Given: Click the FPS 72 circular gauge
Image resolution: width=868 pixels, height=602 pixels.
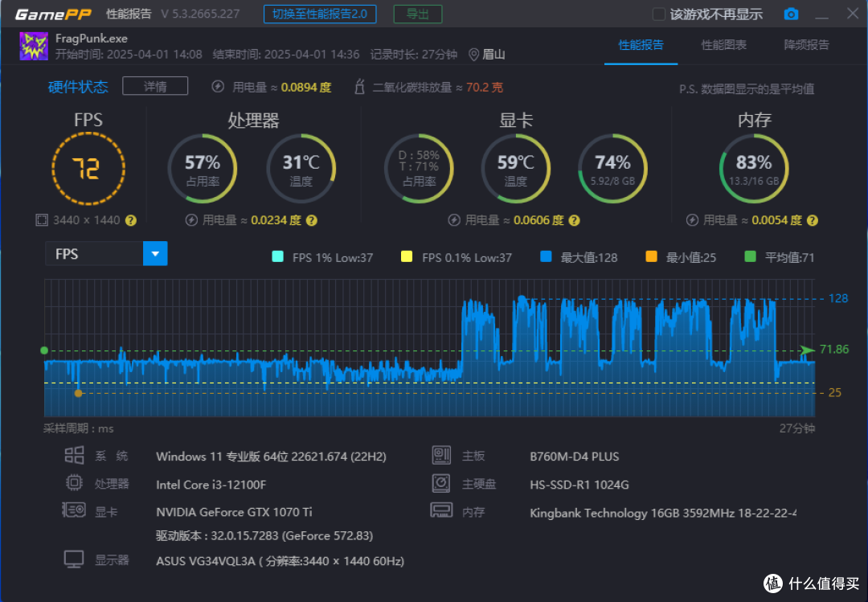Looking at the screenshot, I should [88, 168].
